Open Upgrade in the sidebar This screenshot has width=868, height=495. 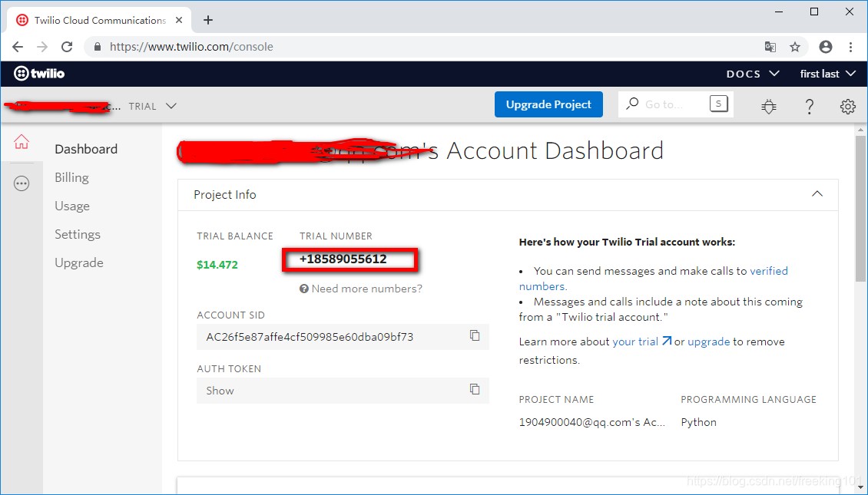pyautogui.click(x=78, y=262)
